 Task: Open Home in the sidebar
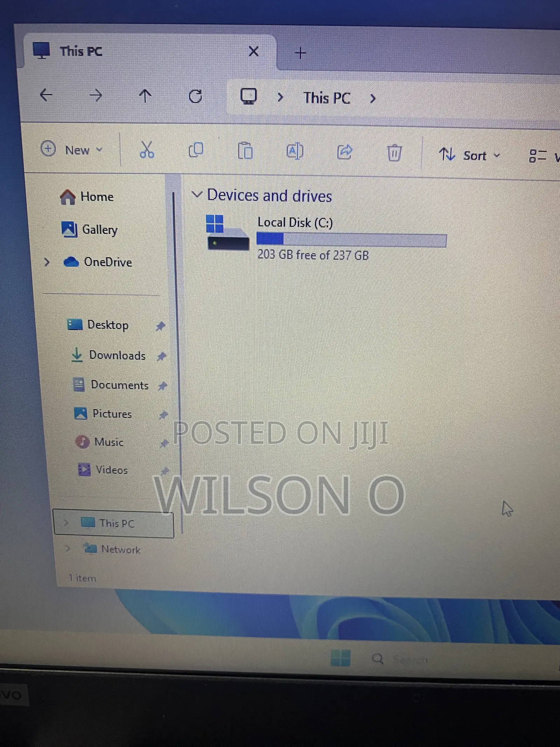87,197
